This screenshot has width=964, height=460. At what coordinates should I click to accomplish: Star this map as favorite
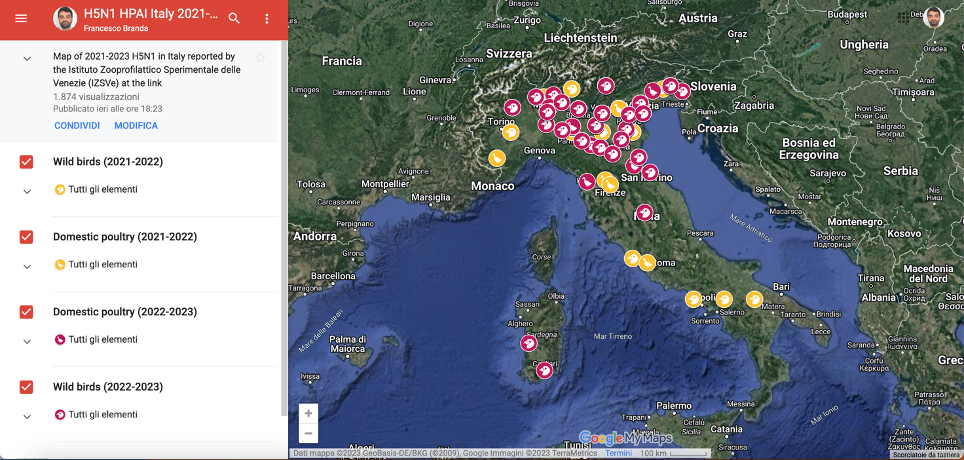261,58
